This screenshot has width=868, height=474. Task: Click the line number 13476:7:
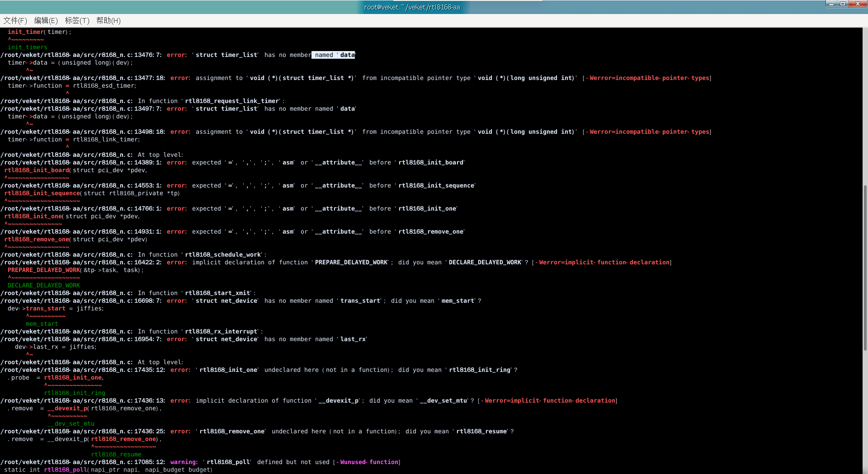(x=148, y=55)
